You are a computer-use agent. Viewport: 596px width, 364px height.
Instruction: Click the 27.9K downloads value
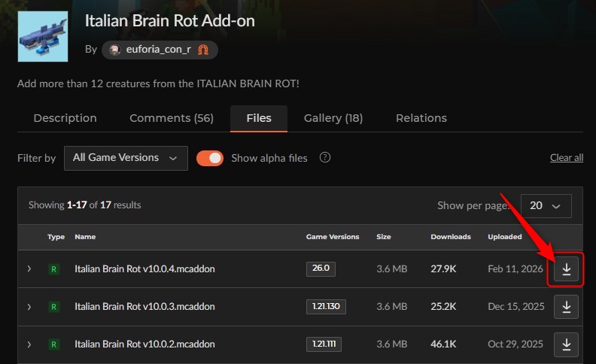[443, 269]
